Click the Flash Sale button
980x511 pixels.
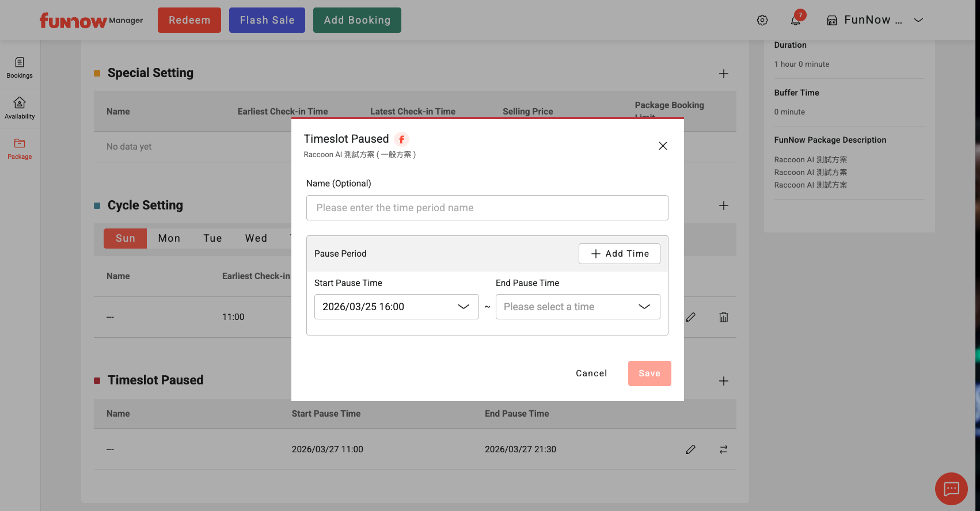[267, 20]
